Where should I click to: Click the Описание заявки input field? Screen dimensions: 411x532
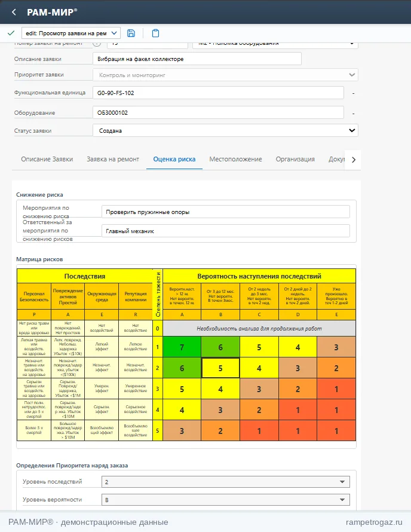point(197,59)
